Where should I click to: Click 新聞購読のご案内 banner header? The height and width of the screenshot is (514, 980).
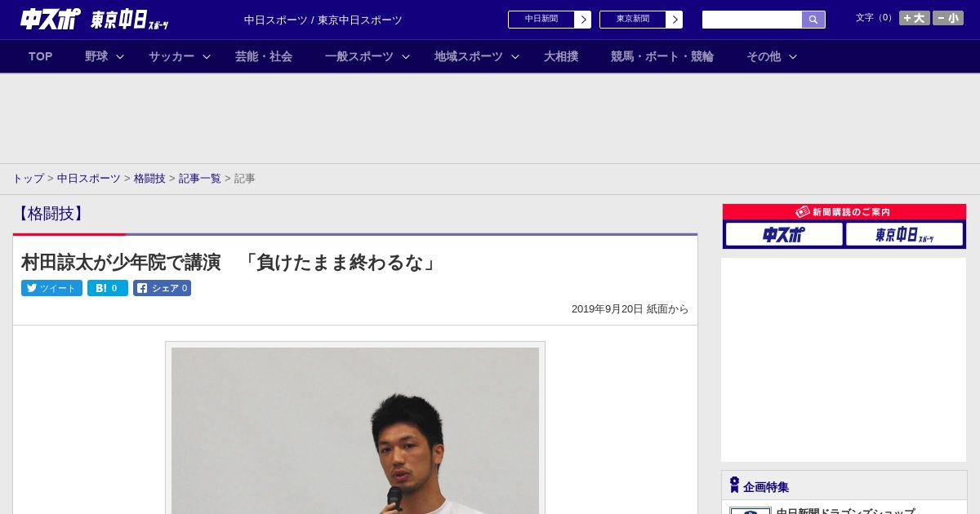[844, 211]
